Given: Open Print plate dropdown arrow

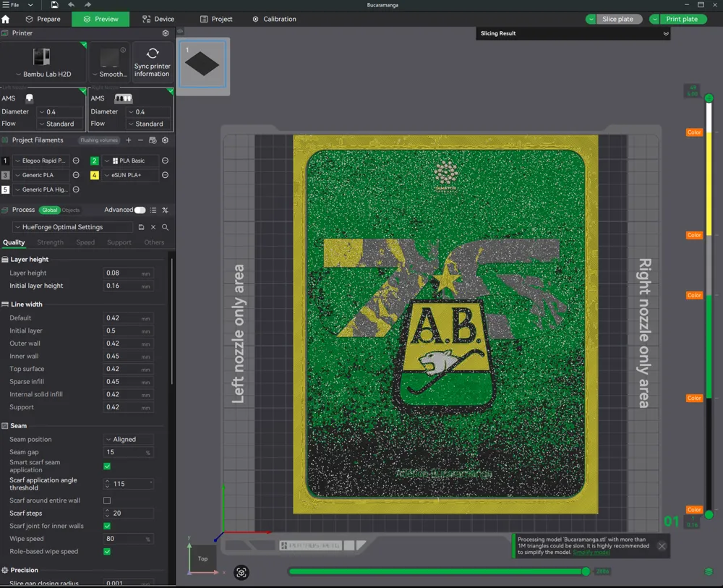Looking at the screenshot, I should pyautogui.click(x=655, y=19).
